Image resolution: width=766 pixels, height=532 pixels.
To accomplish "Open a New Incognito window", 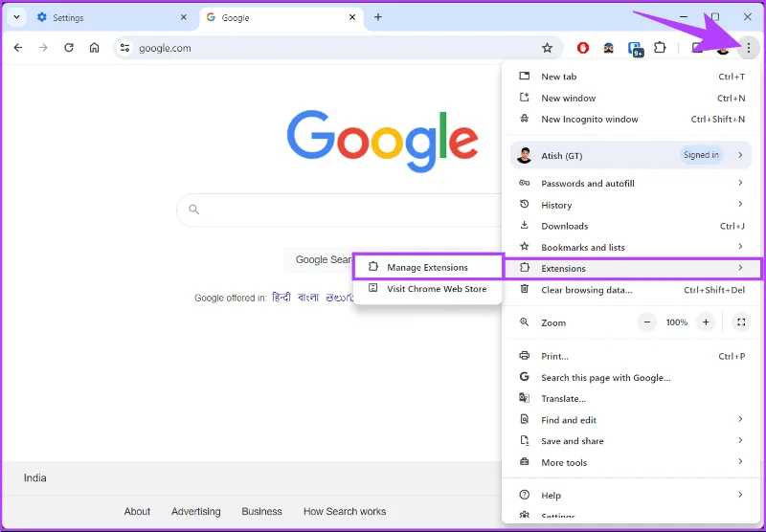I will (x=631, y=120).
